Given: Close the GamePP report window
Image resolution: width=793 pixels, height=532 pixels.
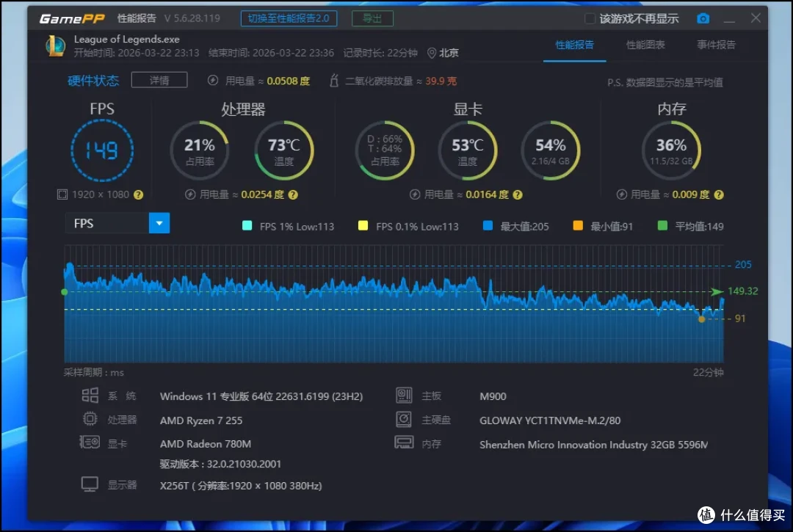Looking at the screenshot, I should (x=756, y=18).
